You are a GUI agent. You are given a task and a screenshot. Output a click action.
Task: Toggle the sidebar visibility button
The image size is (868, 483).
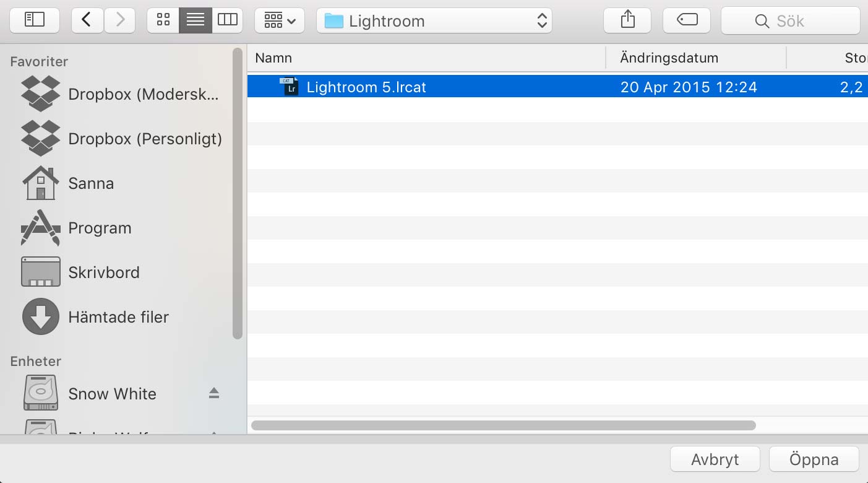pyautogui.click(x=35, y=20)
